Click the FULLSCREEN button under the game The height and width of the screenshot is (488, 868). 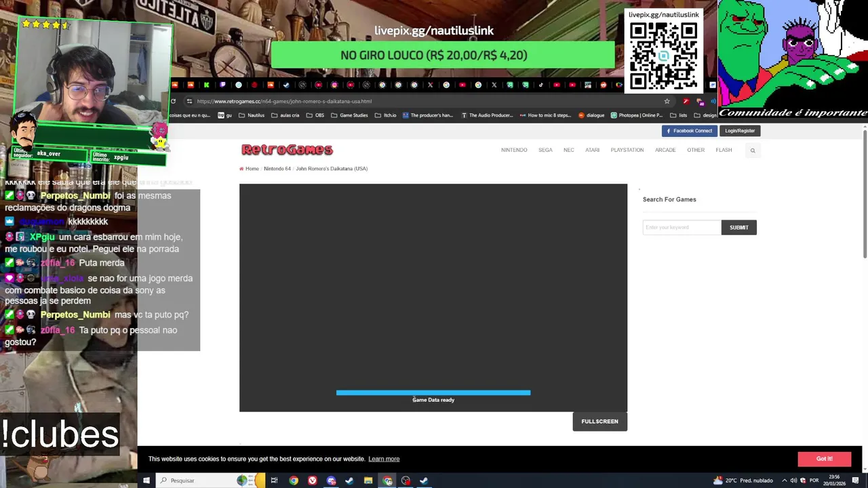coord(599,422)
